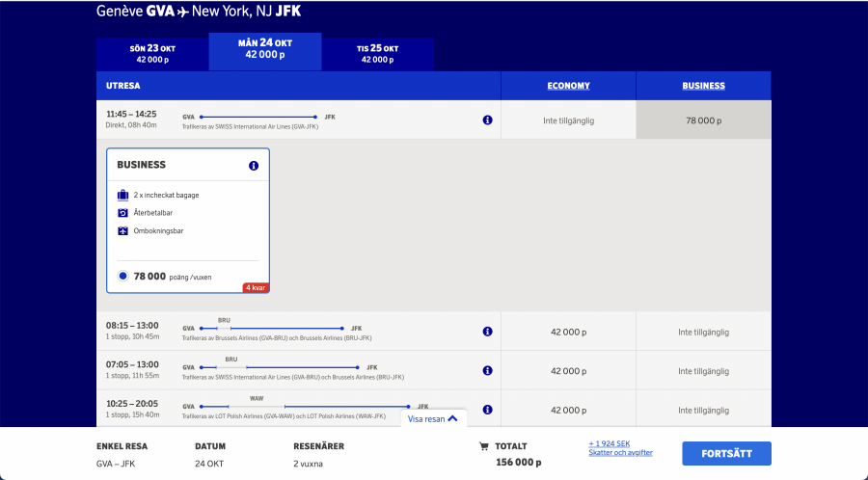Sort by Business column header
Screen dimensions: 868x480
pos(703,86)
